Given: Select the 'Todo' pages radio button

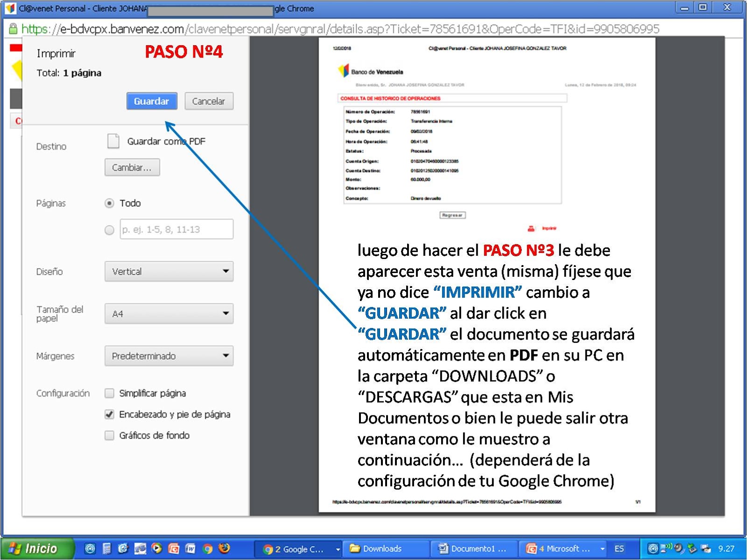Looking at the screenshot, I should pos(109,203).
